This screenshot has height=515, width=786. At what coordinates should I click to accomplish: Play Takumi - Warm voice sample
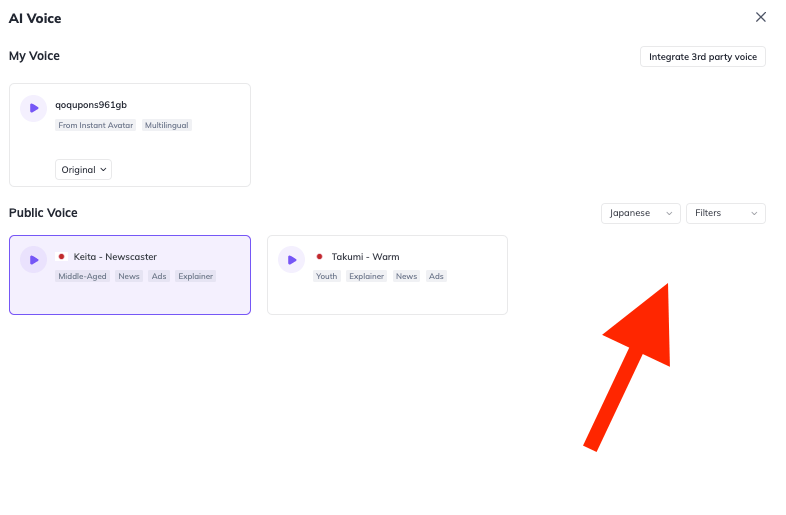click(291, 260)
